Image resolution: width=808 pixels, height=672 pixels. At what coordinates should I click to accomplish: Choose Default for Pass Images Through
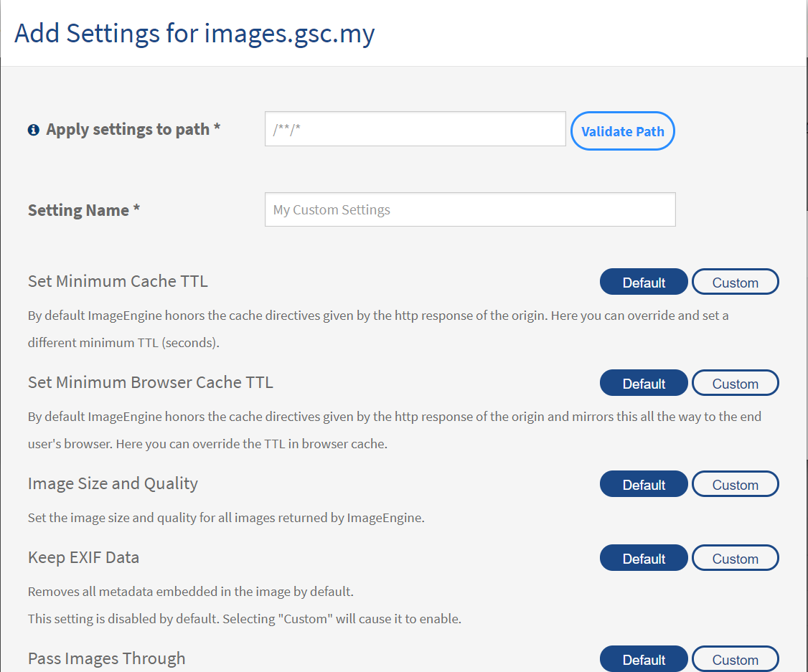coord(644,660)
